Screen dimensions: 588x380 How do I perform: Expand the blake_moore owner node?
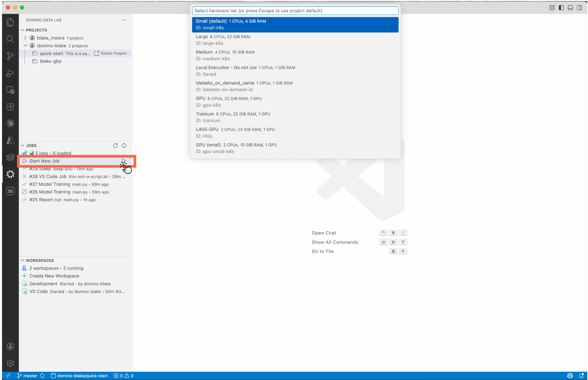pyautogui.click(x=25, y=38)
